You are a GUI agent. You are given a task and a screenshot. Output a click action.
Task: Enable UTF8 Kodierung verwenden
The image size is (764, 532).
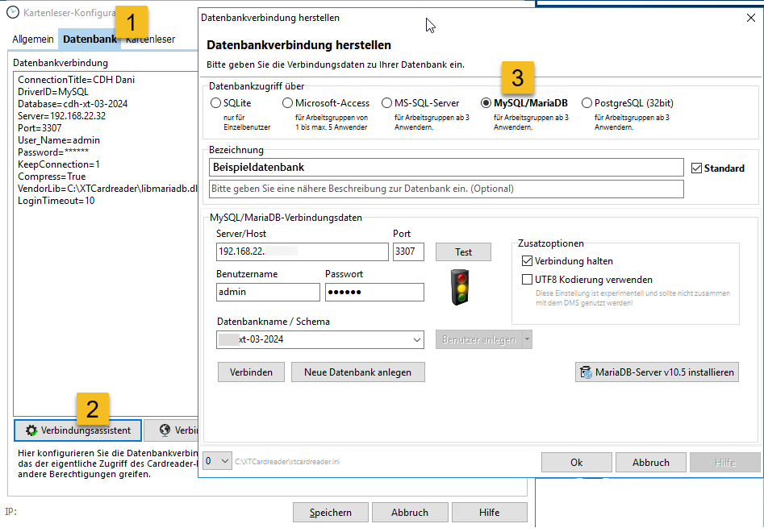pyautogui.click(x=527, y=281)
